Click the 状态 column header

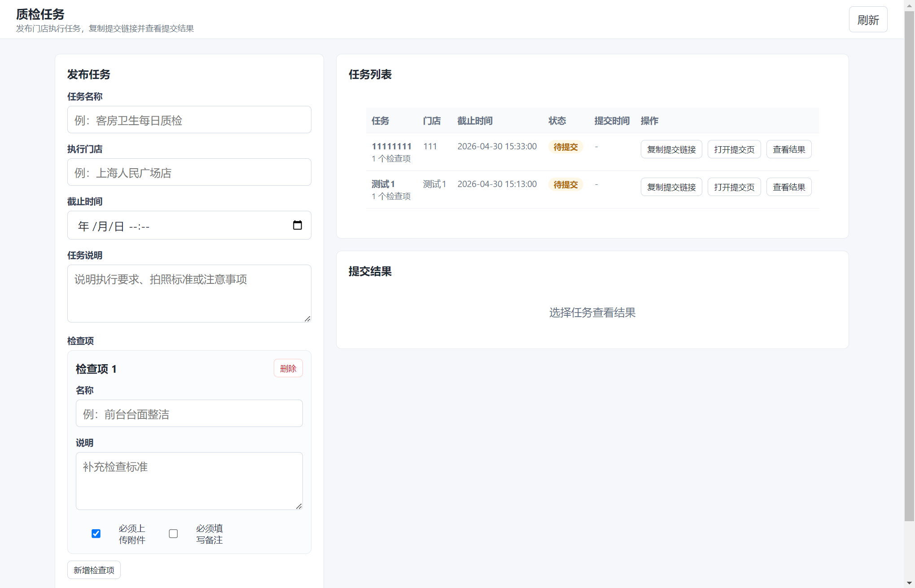click(x=557, y=121)
